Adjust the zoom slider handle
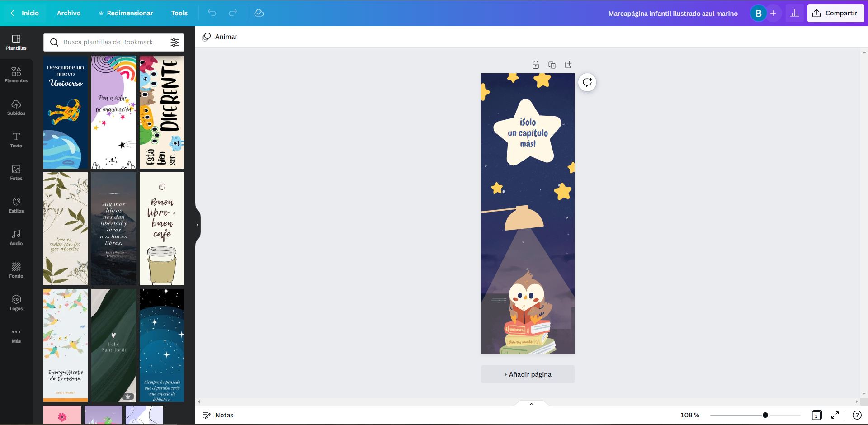This screenshot has width=868, height=425. point(765,415)
